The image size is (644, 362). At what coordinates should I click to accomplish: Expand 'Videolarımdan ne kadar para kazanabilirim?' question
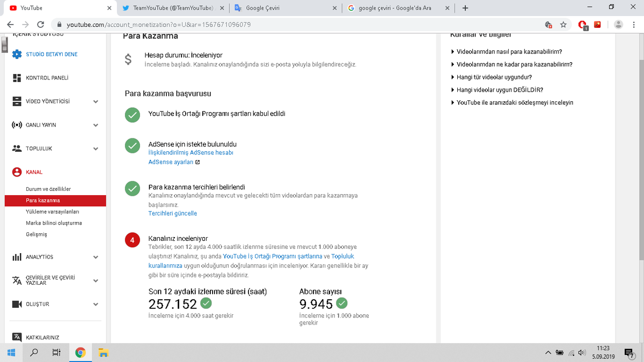click(x=511, y=64)
